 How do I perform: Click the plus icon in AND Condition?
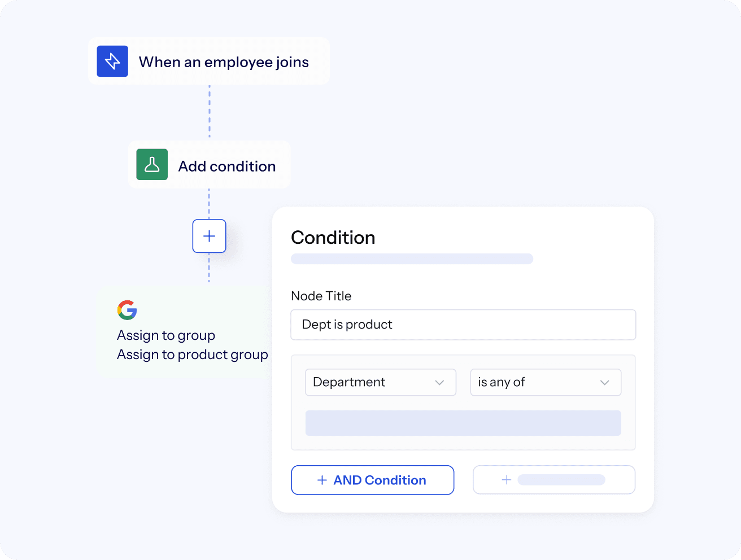pyautogui.click(x=322, y=480)
